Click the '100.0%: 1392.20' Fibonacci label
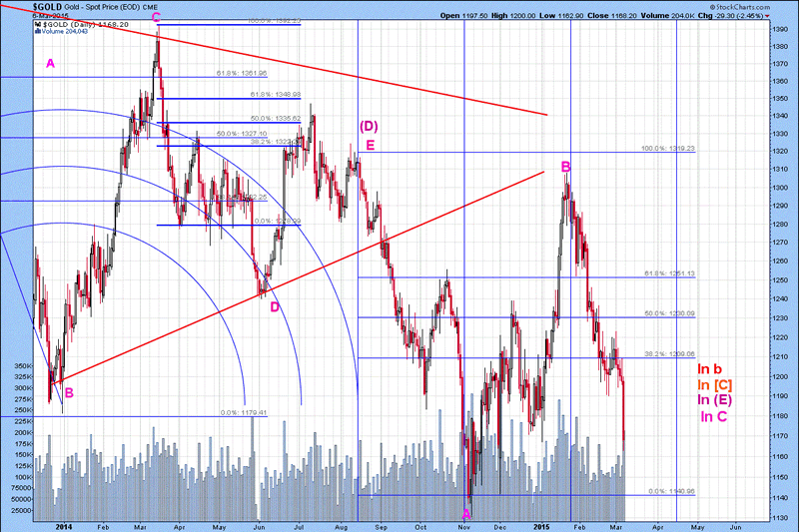 (274, 21)
